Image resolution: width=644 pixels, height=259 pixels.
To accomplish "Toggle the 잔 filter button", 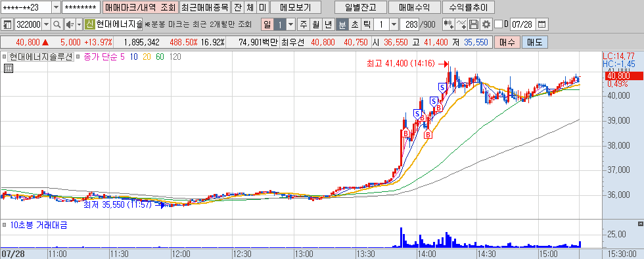I will click(238, 7).
